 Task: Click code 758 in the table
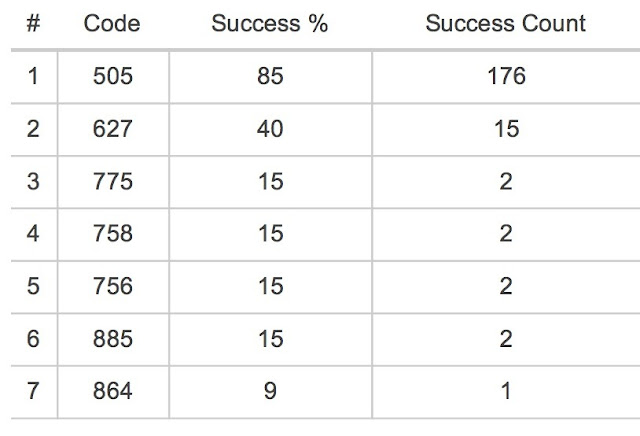click(x=112, y=234)
